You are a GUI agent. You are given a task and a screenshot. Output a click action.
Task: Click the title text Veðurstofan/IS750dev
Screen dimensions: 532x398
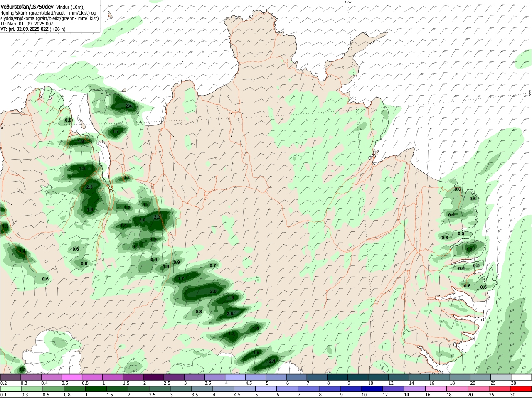point(27,7)
